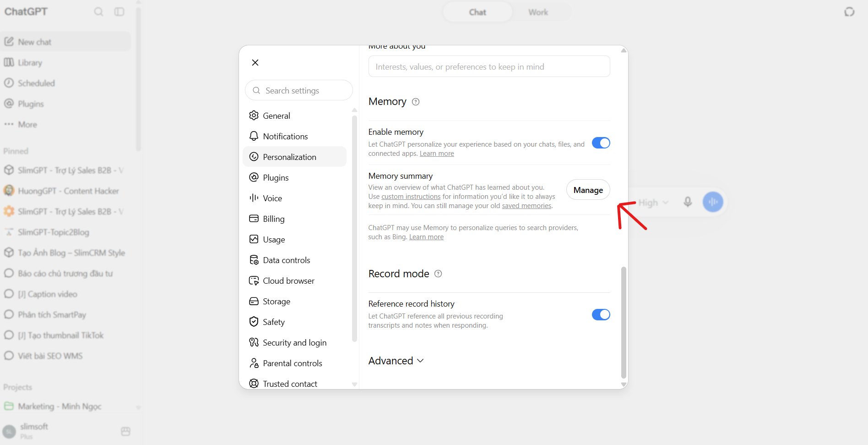Viewport: 868px width, 445px height.
Task: Open Plugins settings section
Action: (294, 177)
